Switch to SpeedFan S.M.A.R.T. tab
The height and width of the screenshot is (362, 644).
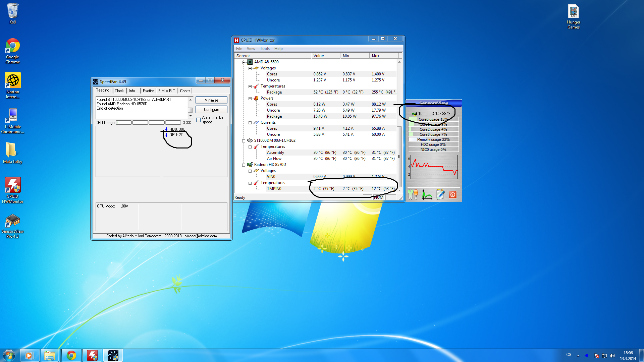[167, 91]
